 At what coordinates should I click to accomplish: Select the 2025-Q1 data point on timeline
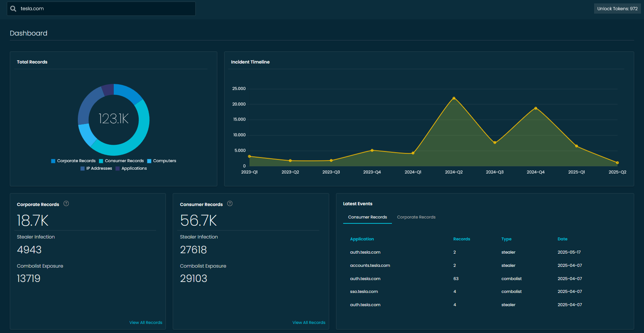point(576,146)
